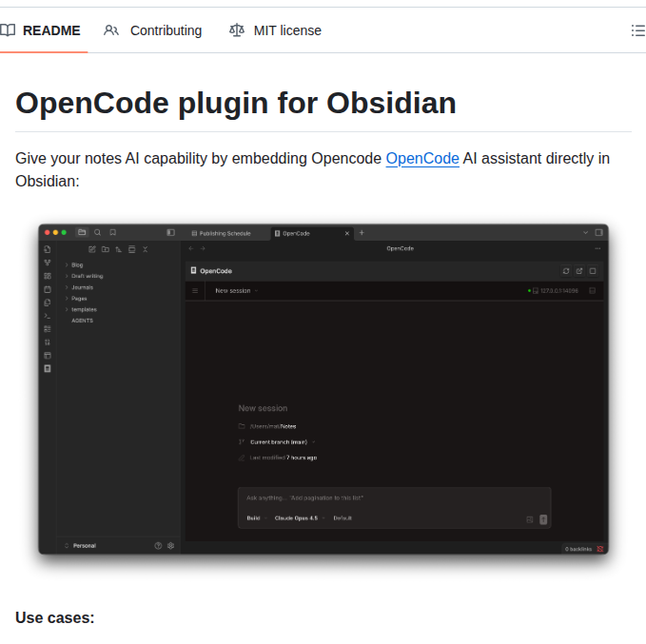Click the send arrow button in prompt box

tap(543, 520)
